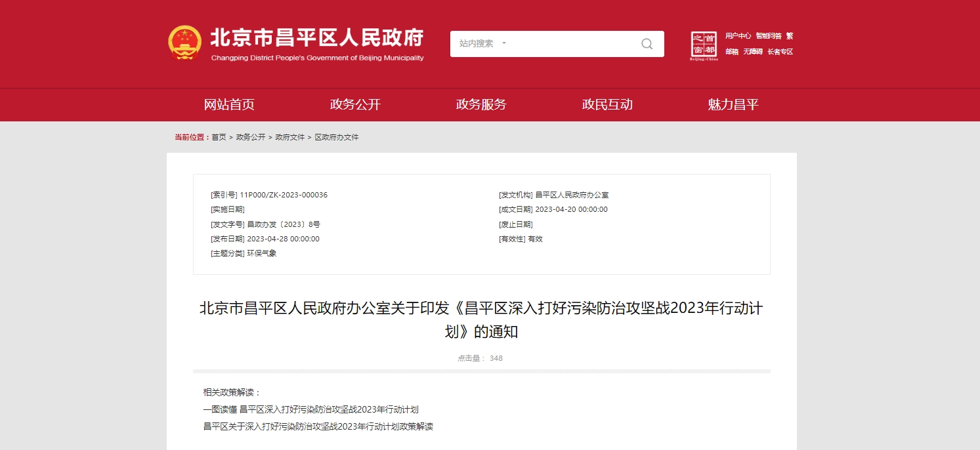Open the 智能问答 link
The image size is (980, 450).
(768, 36)
